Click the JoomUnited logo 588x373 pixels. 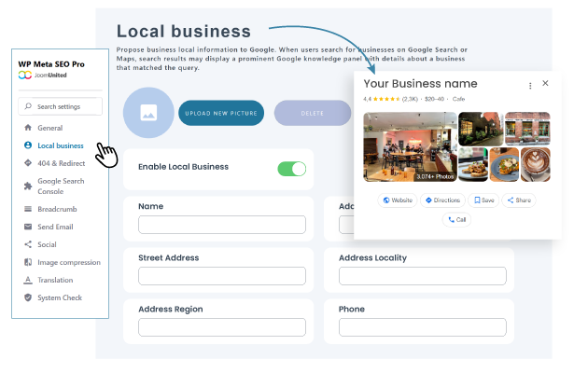(42, 75)
